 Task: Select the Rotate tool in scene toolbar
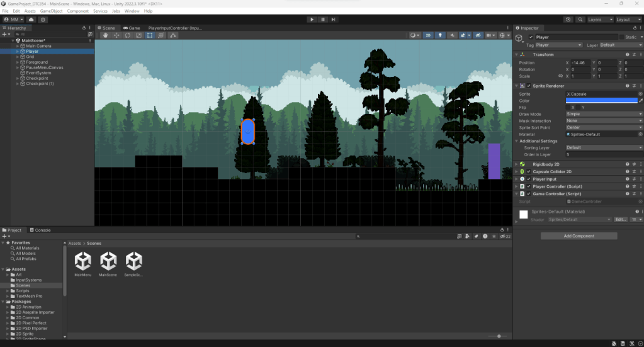[128, 35]
